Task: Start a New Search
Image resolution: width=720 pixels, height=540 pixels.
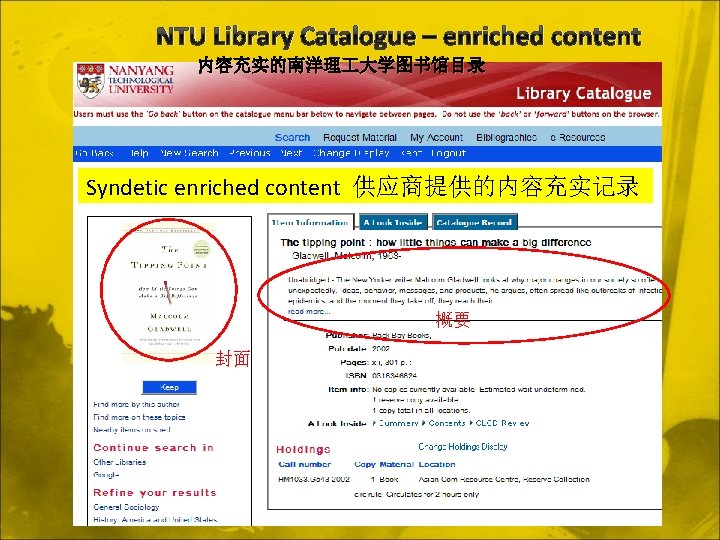Action: pos(189,153)
